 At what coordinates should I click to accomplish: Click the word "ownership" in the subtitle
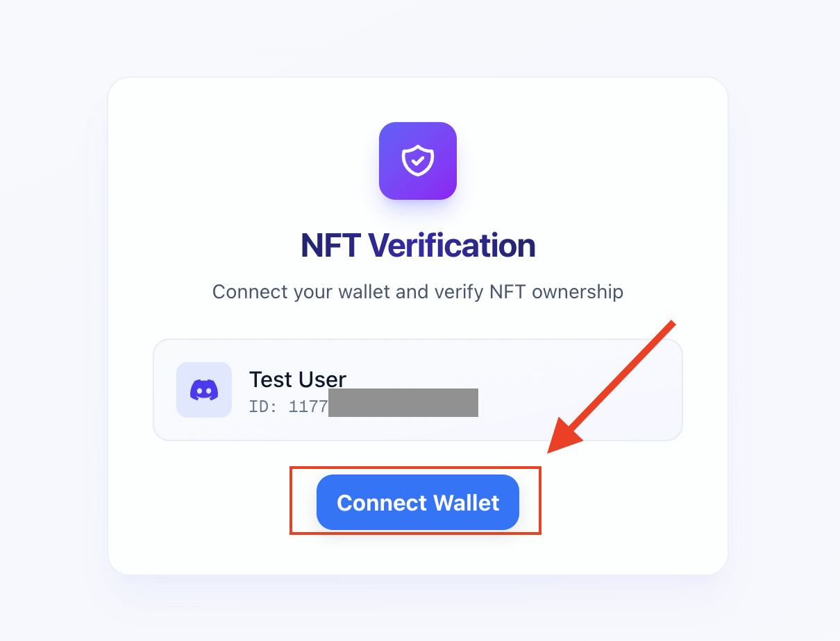pos(578,291)
